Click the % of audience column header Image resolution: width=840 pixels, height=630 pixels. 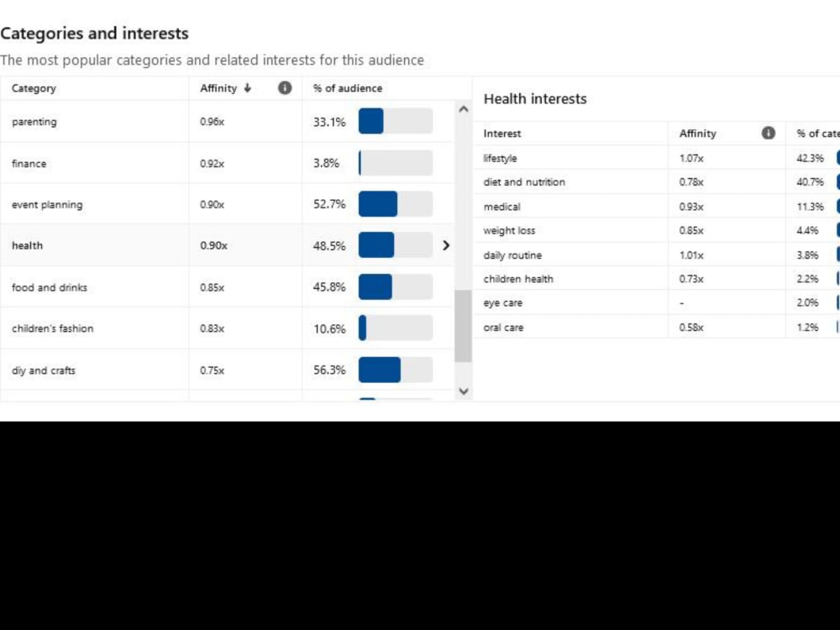348,88
